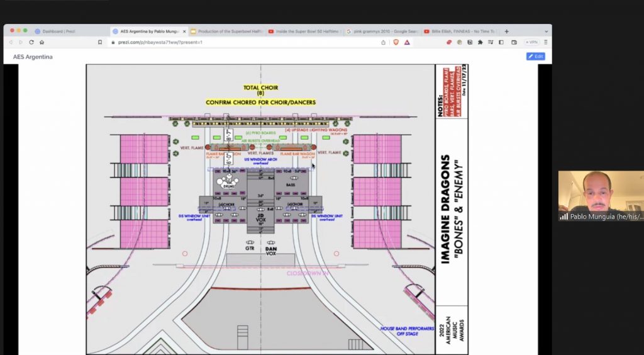The image size is (644, 355).
Task: Click the Brave Shields lion icon
Action: tap(396, 42)
